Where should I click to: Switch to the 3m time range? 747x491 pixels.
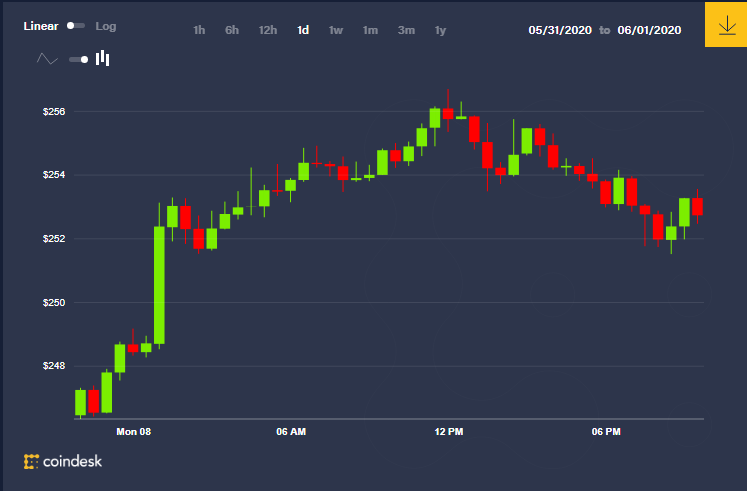pyautogui.click(x=406, y=30)
